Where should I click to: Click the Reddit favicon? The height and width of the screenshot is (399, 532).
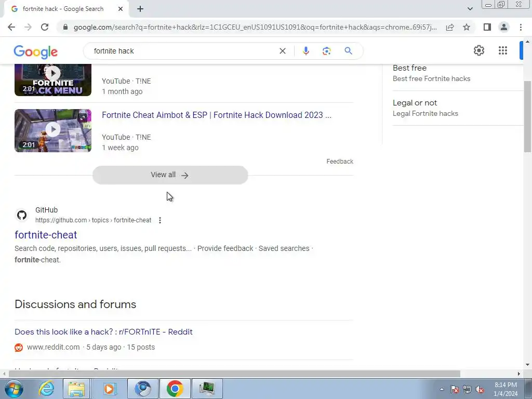[x=19, y=348]
